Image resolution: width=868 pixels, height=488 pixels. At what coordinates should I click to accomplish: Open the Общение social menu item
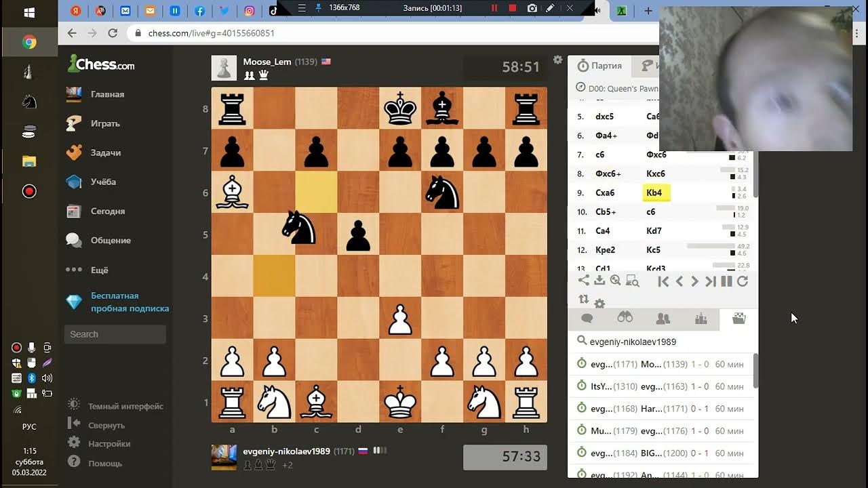pos(98,240)
